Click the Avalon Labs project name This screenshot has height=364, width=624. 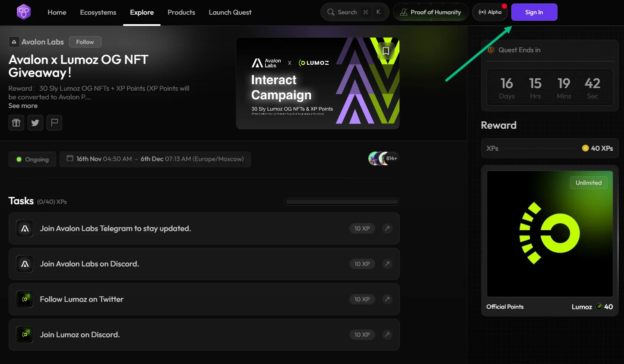point(43,42)
